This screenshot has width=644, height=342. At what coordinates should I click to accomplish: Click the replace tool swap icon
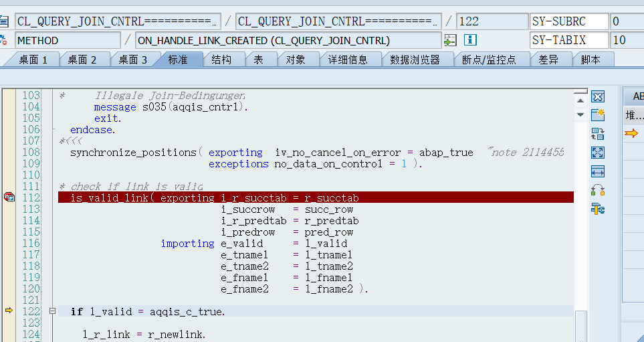pos(598,134)
